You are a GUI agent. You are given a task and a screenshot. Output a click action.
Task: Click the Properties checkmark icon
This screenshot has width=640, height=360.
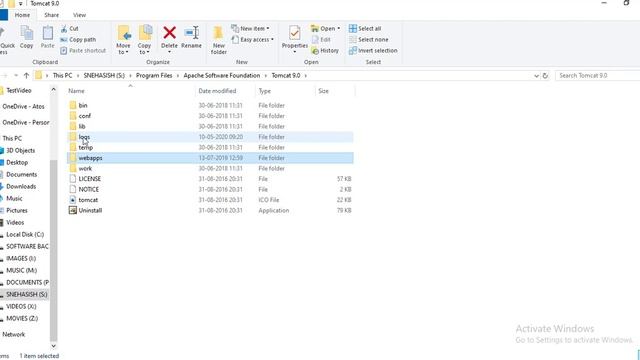tap(295, 33)
